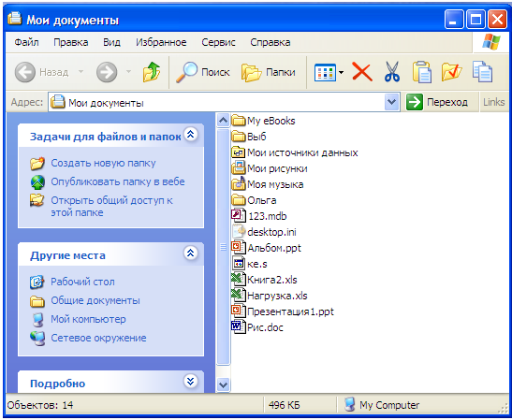Click the clipboard Paste icon
The image size is (512, 420).
[422, 72]
